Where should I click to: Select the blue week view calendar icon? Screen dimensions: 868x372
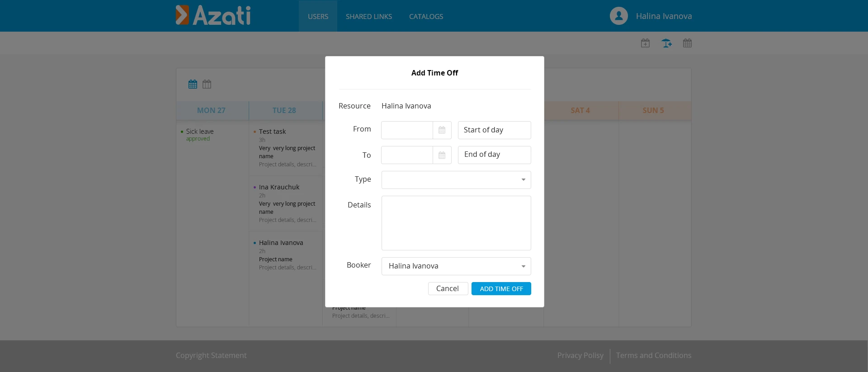[x=193, y=84]
